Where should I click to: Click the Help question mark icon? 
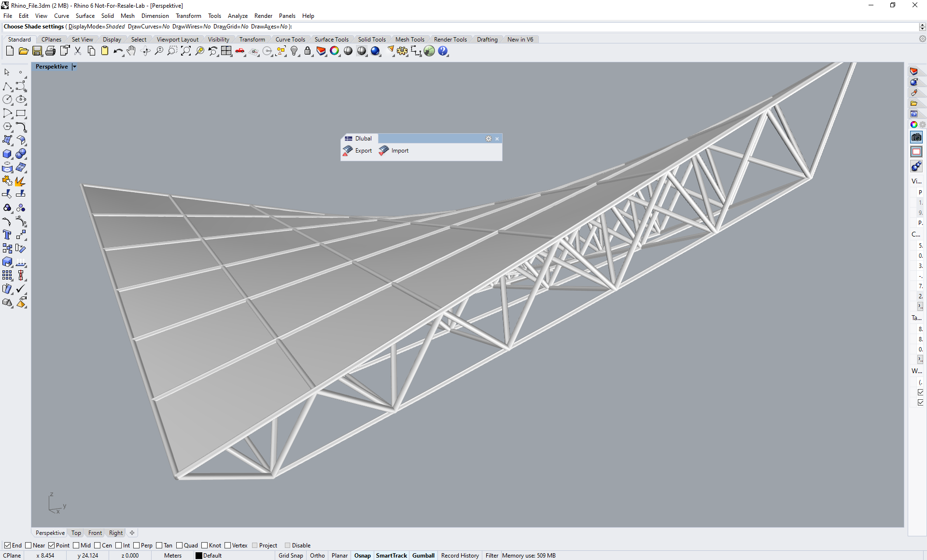tap(443, 51)
